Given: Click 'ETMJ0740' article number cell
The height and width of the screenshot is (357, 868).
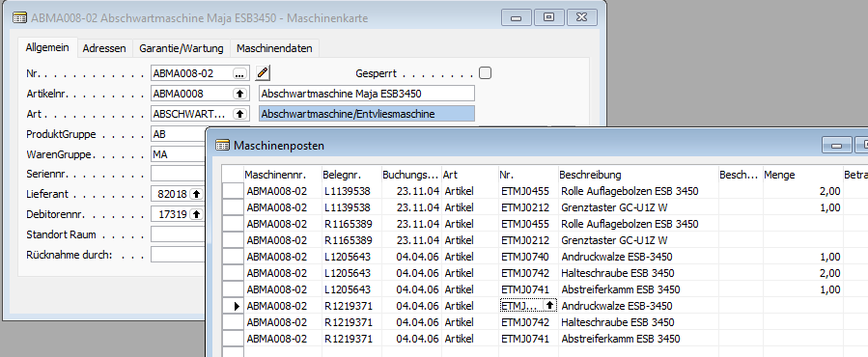Looking at the screenshot, I should coord(525,257).
